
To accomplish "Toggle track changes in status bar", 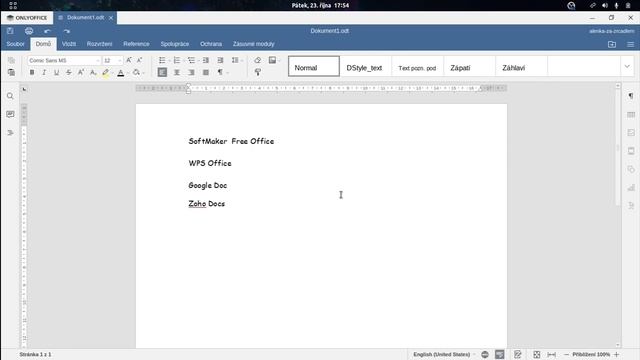I will 518,355.
